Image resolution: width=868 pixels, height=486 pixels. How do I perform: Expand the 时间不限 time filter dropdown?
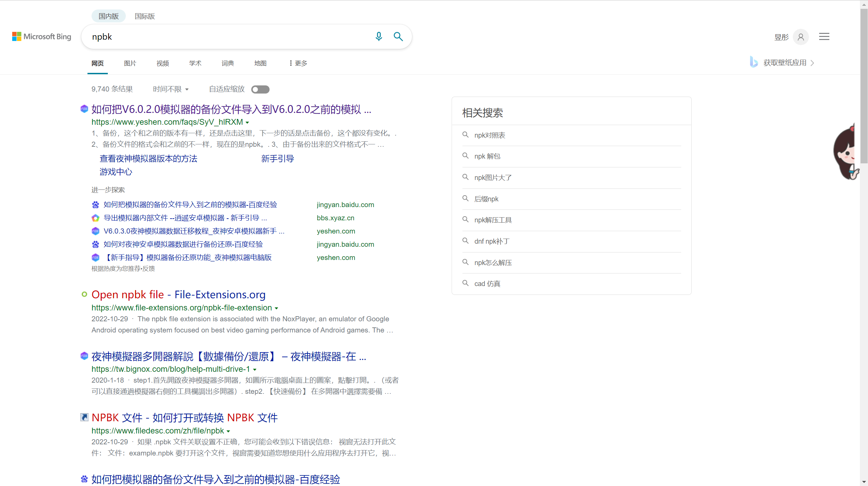[171, 89]
